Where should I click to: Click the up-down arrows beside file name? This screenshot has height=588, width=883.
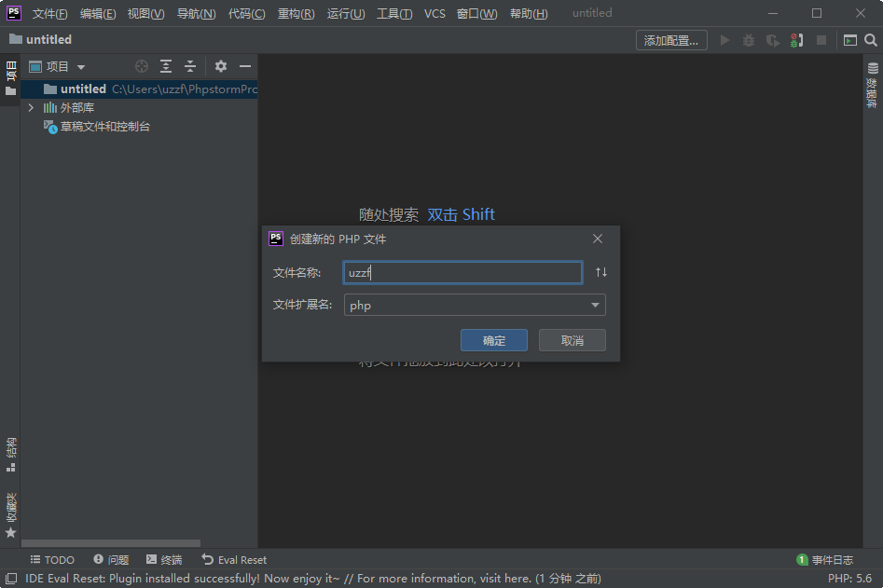click(x=600, y=272)
